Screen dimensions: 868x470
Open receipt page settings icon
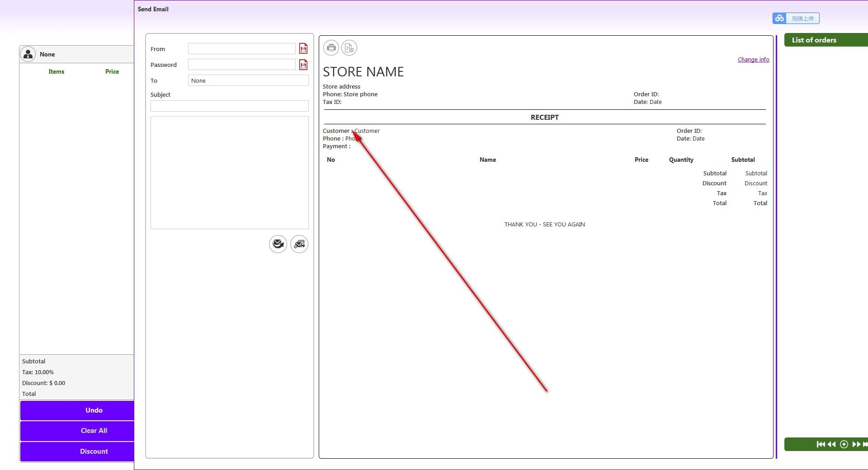349,47
